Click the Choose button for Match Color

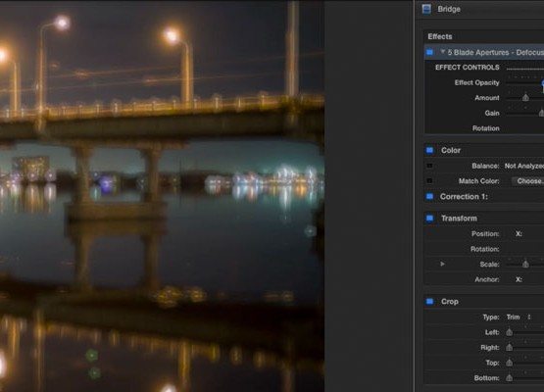(x=527, y=181)
